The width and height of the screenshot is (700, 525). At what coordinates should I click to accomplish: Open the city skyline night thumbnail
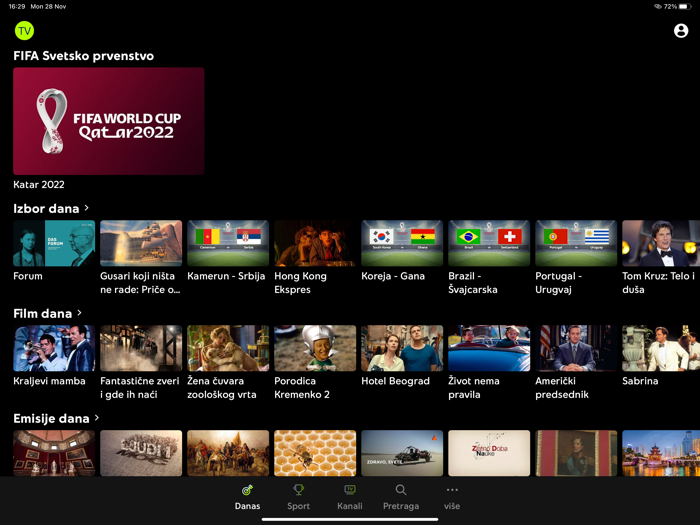pos(661,453)
